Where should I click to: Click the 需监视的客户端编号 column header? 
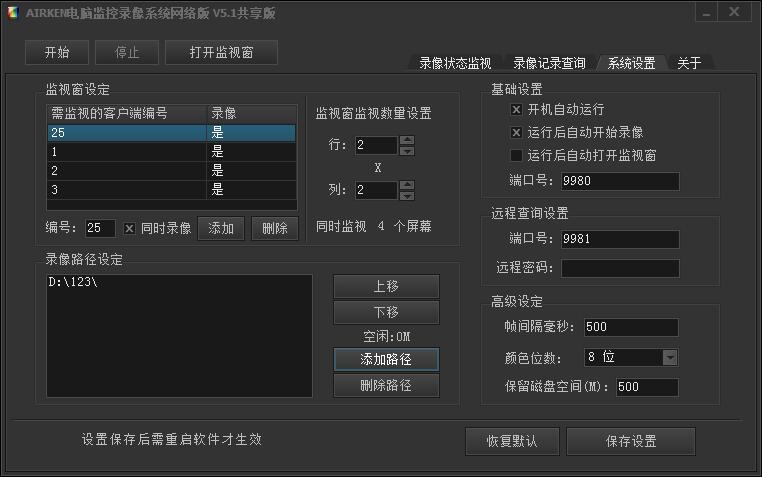click(127, 114)
